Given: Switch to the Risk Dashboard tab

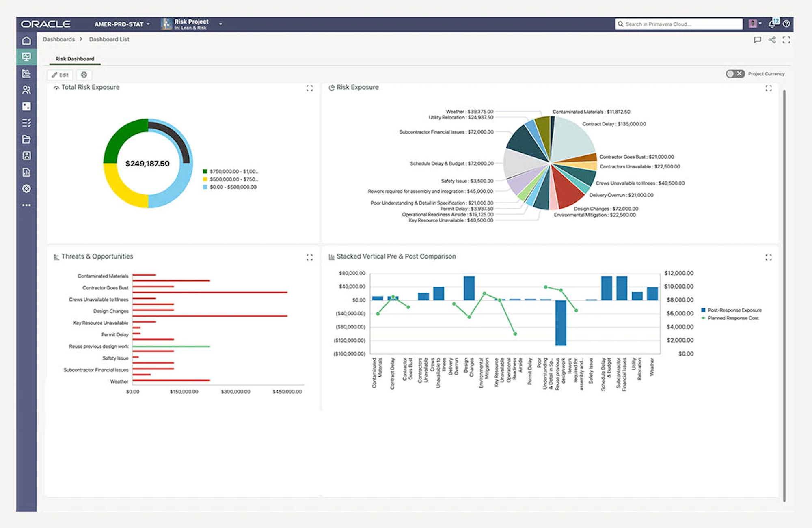Looking at the screenshot, I should (x=74, y=58).
